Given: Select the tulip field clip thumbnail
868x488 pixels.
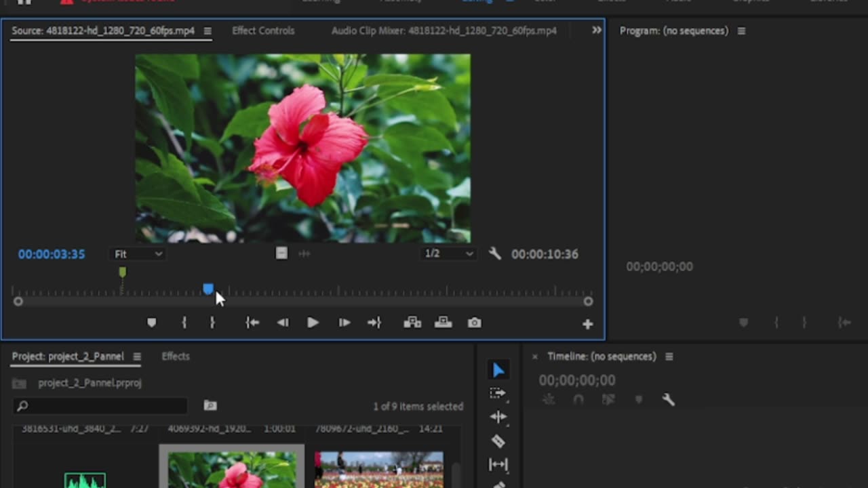Looking at the screenshot, I should pyautogui.click(x=379, y=469).
